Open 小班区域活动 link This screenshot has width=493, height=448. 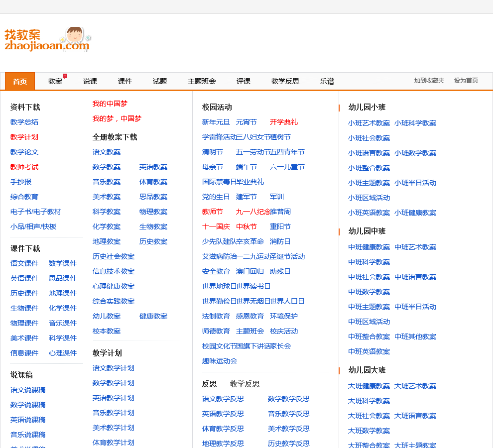tap(369, 198)
